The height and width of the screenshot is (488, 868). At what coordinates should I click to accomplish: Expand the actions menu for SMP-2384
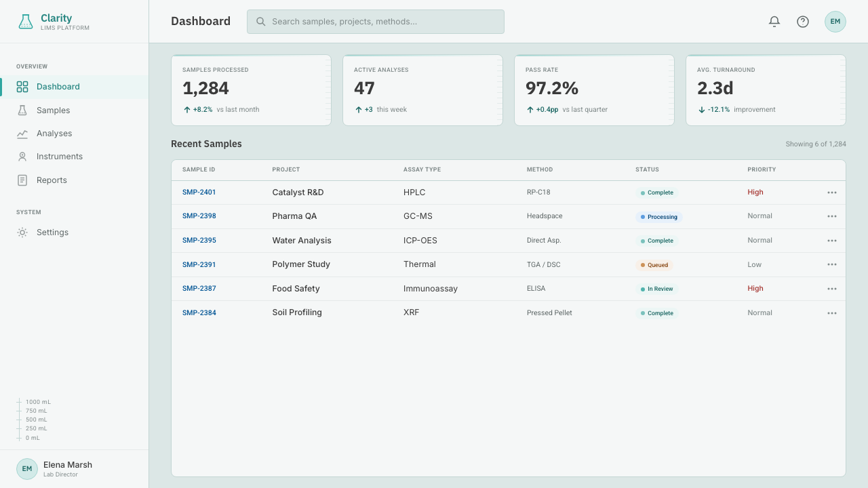coord(832,313)
